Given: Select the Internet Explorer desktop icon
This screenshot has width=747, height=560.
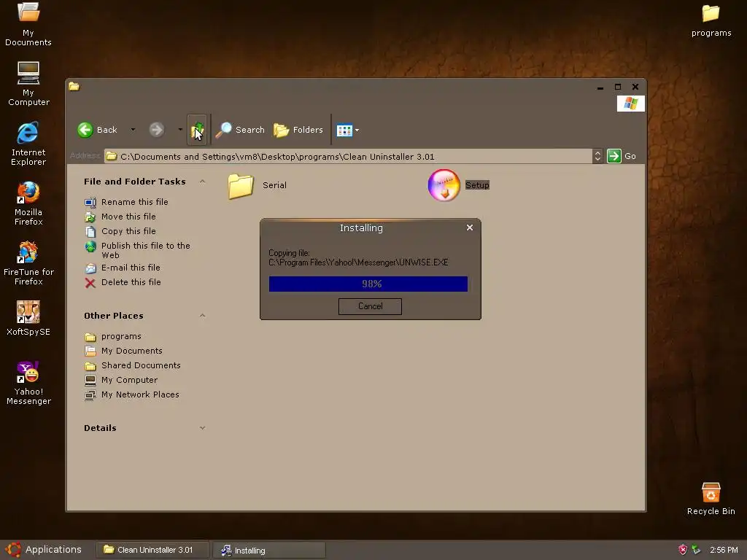Looking at the screenshot, I should (x=28, y=144).
